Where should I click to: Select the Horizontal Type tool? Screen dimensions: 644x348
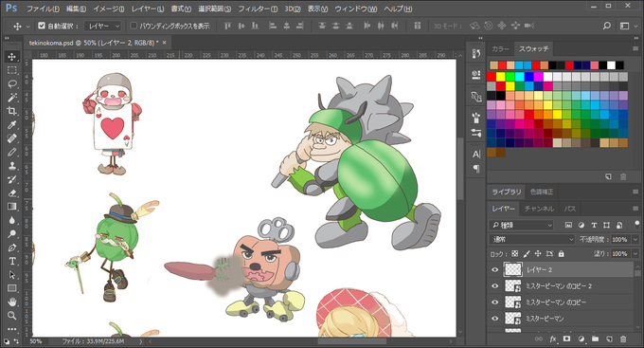coord(12,261)
